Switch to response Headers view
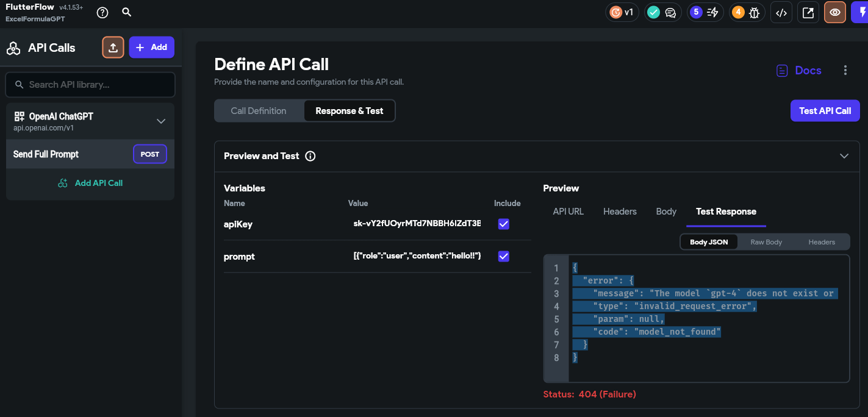The image size is (868, 417). tap(822, 242)
